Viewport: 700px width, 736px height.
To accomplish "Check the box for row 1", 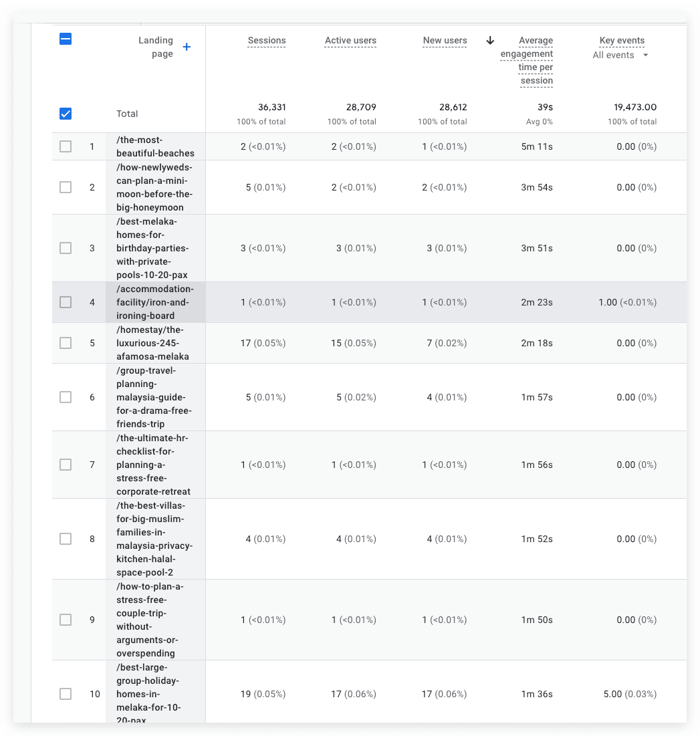I will tap(66, 146).
